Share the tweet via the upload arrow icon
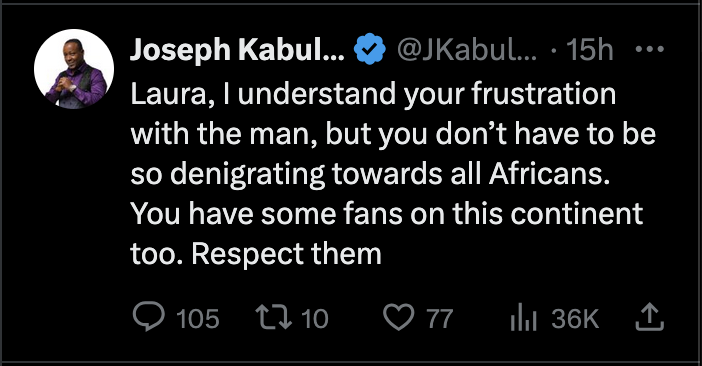This screenshot has height=366, width=702. pos(650,318)
